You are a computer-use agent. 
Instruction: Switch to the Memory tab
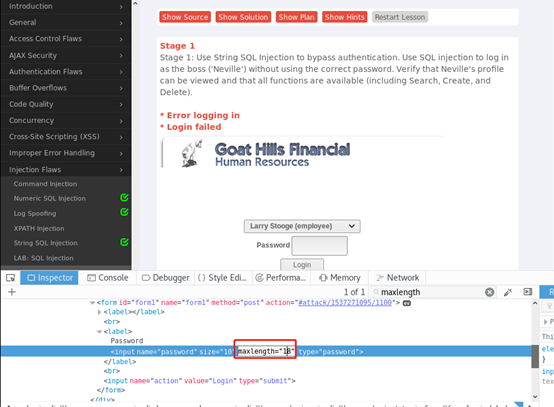(340, 278)
